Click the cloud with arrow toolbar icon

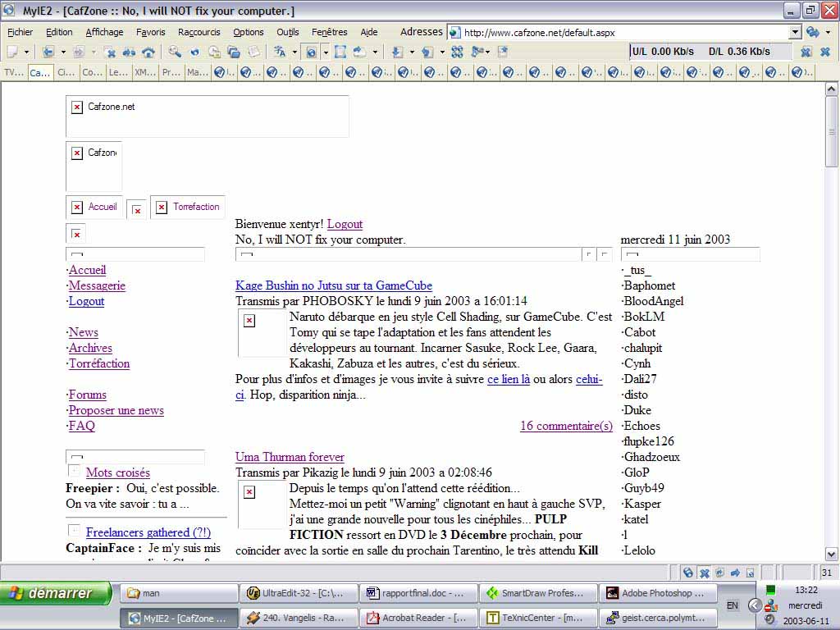[359, 52]
